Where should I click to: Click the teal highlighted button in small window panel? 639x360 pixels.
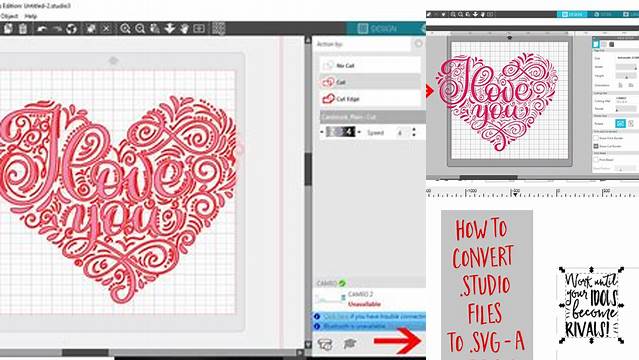pyautogui.click(x=620, y=124)
